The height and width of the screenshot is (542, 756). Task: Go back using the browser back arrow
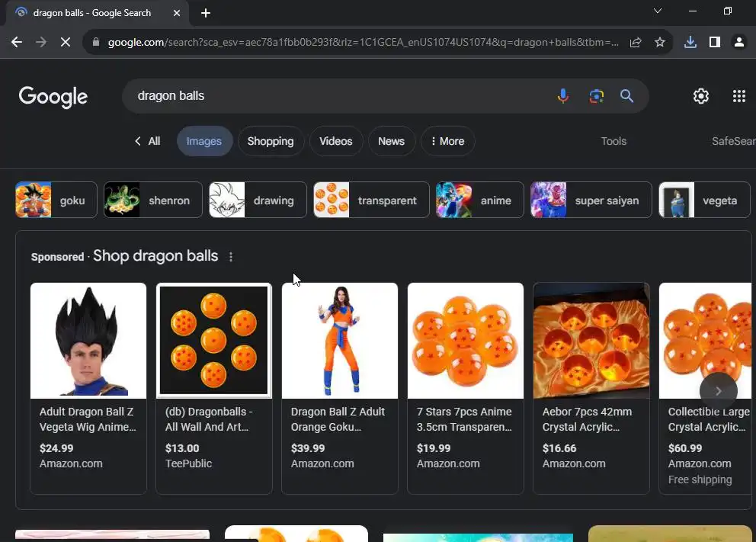tap(17, 43)
